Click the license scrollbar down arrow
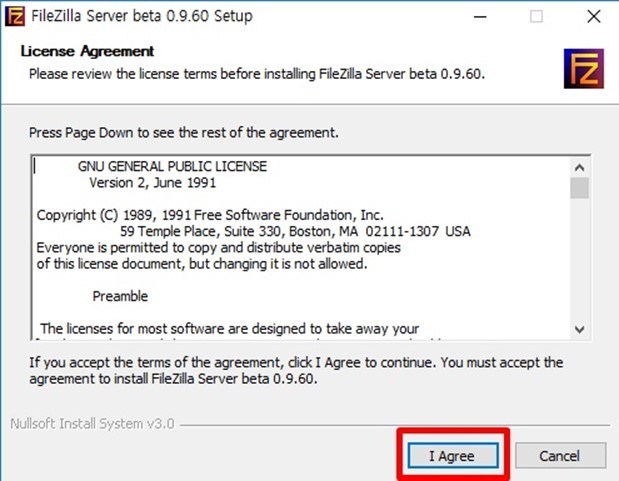Screen dimensions: 619x481 click(x=579, y=329)
